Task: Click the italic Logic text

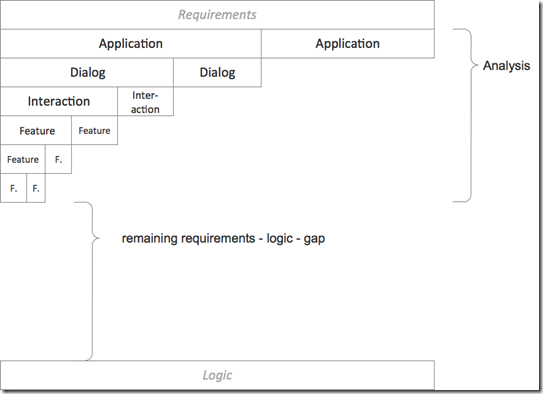Action: point(217,376)
